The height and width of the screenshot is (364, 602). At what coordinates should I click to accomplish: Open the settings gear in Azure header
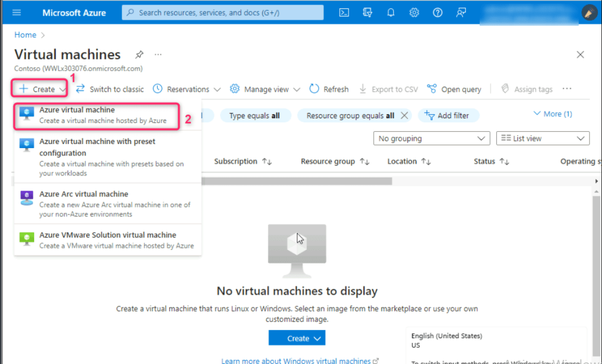tap(414, 12)
